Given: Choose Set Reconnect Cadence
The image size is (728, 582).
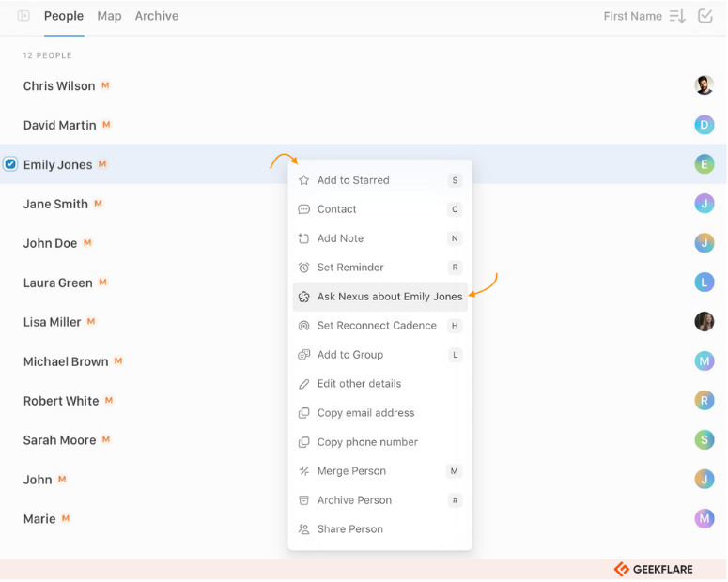Looking at the screenshot, I should pyautogui.click(x=379, y=326).
